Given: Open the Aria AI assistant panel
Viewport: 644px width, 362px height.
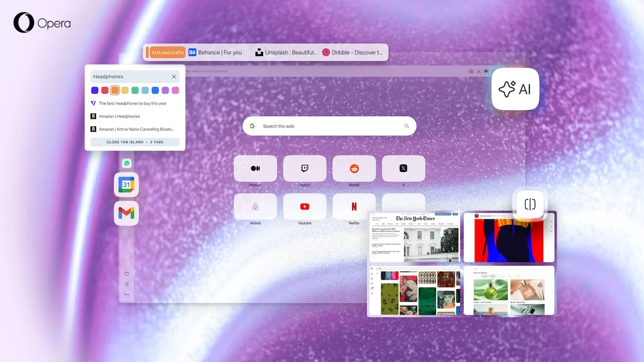Looking at the screenshot, I should (515, 89).
